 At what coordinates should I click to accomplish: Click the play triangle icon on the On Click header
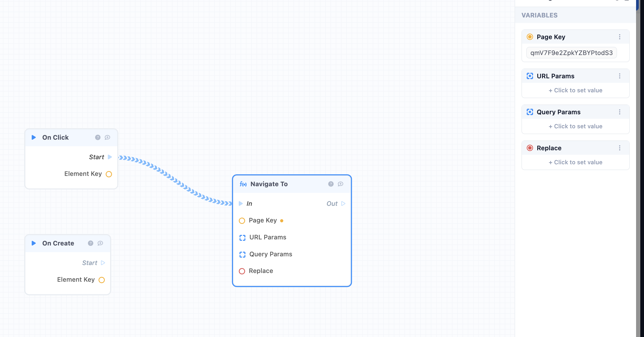[34, 137]
